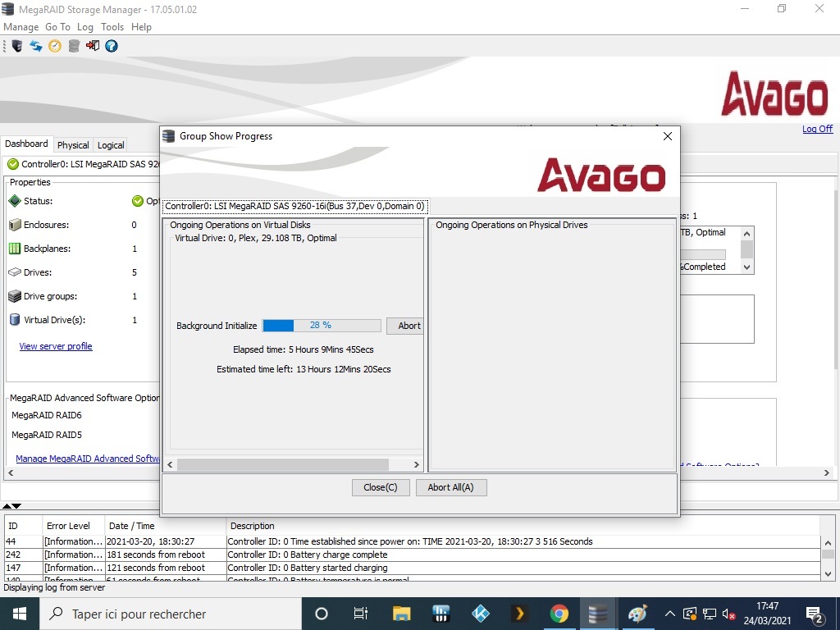This screenshot has width=840, height=630.
Task: Click the green Controller0 status check icon
Action: click(13, 164)
